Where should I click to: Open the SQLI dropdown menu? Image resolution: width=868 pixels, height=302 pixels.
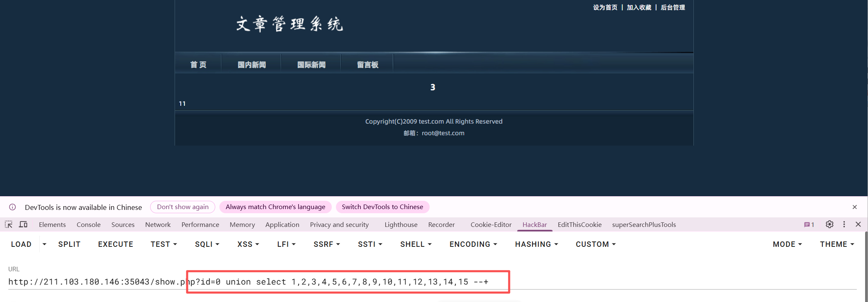[207, 244]
